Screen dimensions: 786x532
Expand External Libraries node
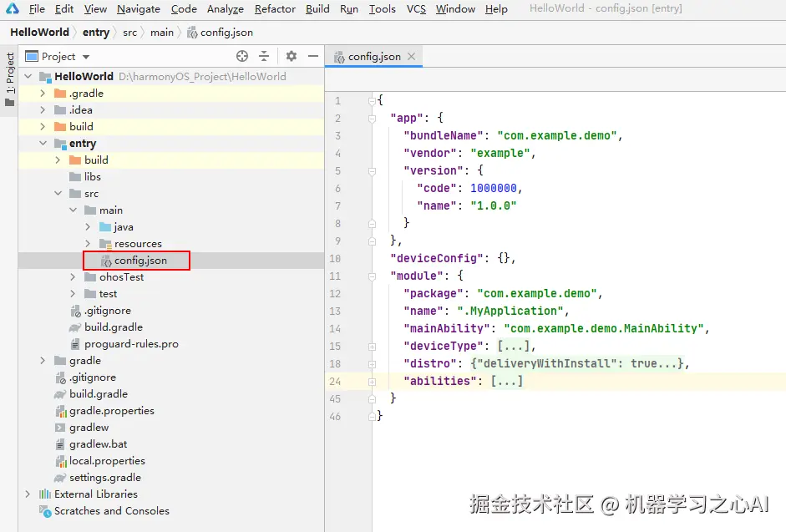(28, 494)
